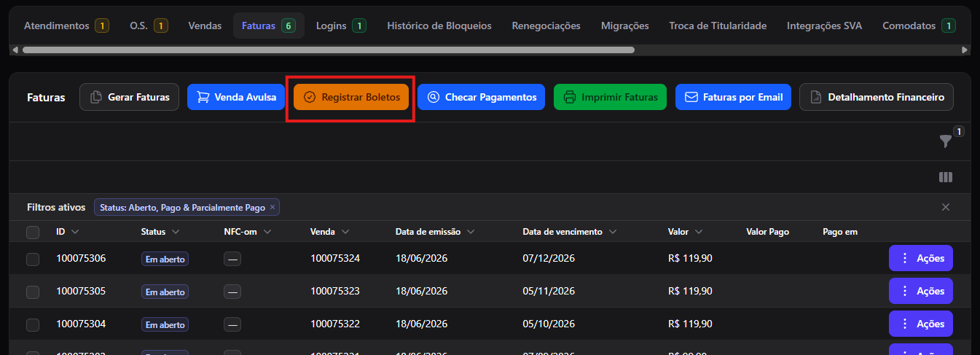980x355 pixels.
Task: Click the Valor Pago column header
Action: [768, 232]
